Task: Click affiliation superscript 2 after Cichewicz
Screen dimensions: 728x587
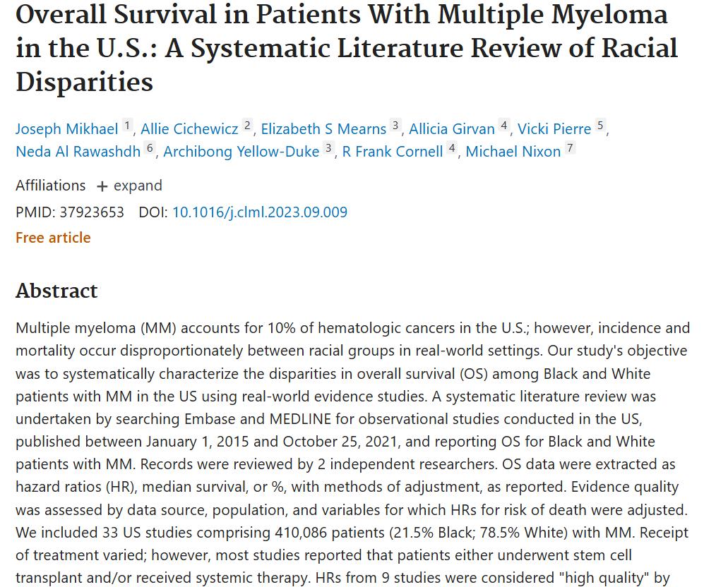Action: point(247,126)
